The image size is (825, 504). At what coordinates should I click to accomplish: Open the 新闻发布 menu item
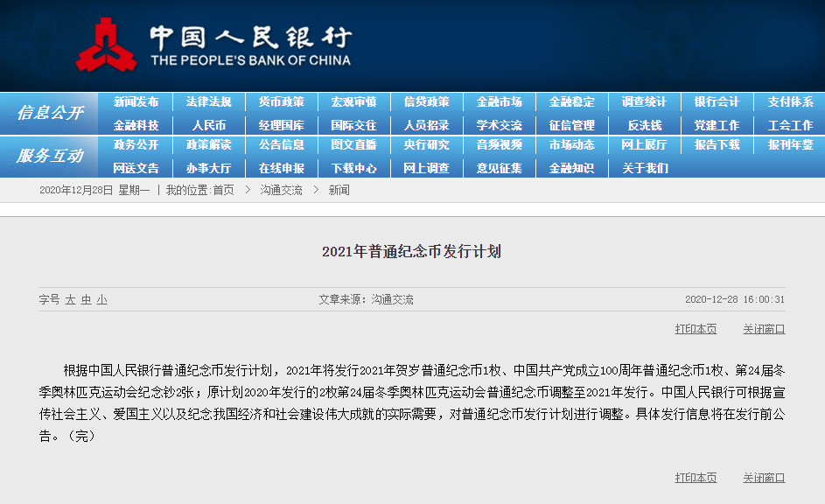point(136,102)
